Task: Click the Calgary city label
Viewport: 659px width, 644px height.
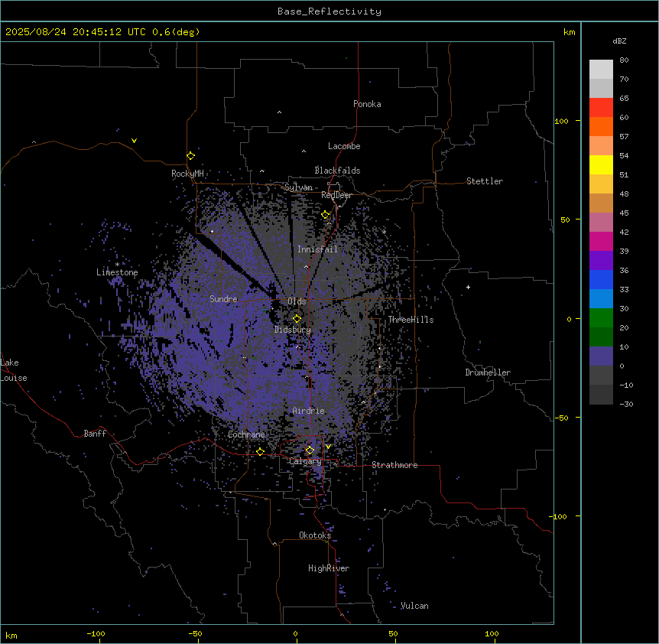Action: pos(306,461)
